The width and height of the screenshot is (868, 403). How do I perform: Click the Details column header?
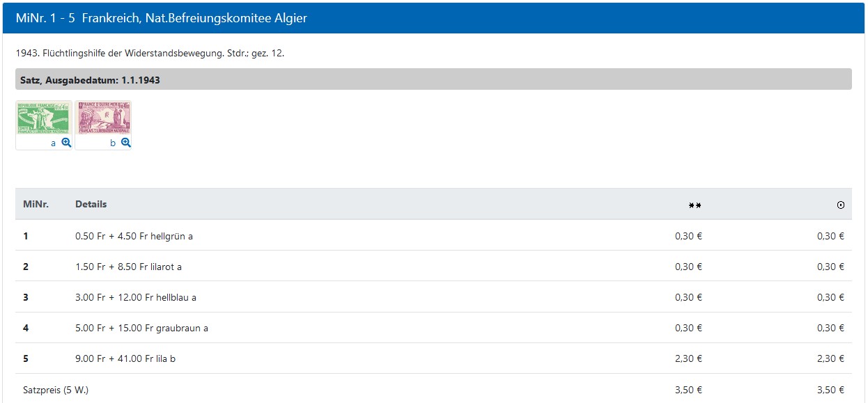pos(91,204)
